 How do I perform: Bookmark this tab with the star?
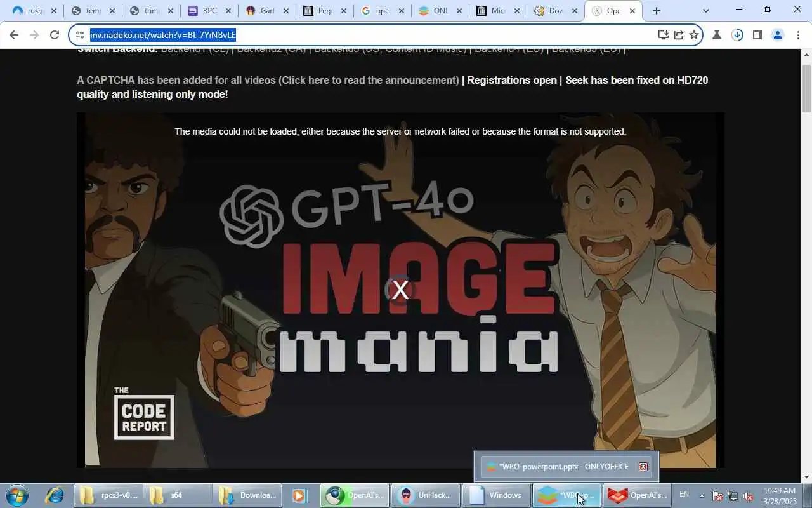693,35
